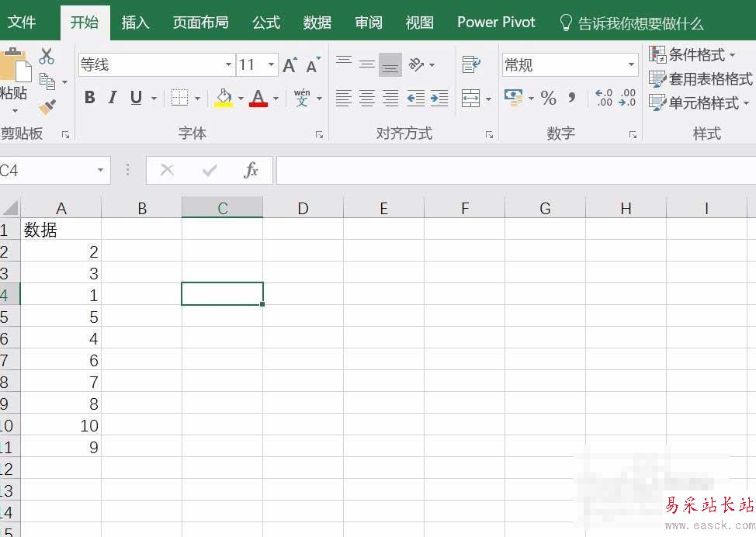
Task: Toggle Italic formatting
Action: click(113, 98)
